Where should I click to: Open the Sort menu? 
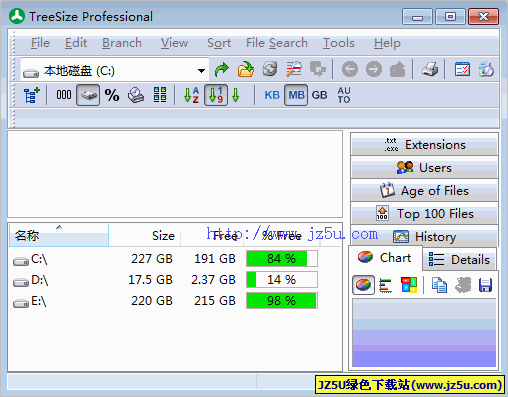click(219, 43)
